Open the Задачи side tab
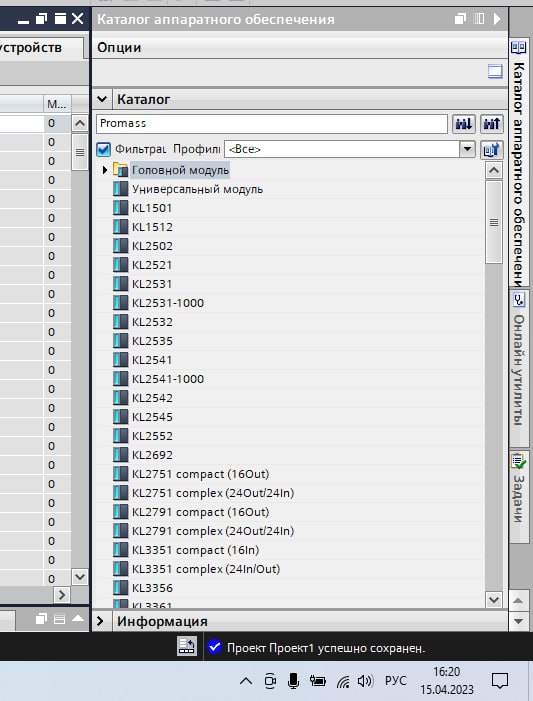 [x=519, y=489]
